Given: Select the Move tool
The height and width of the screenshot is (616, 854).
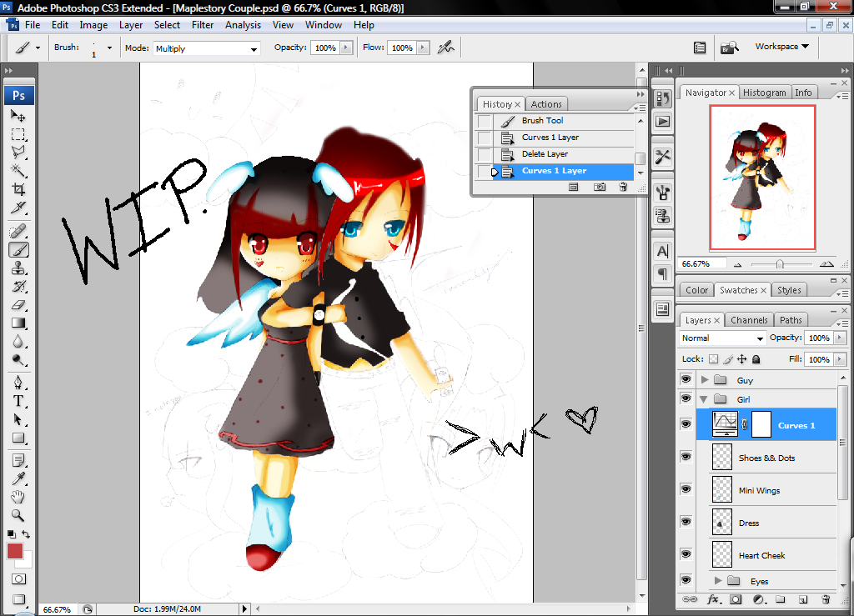Looking at the screenshot, I should [18, 116].
